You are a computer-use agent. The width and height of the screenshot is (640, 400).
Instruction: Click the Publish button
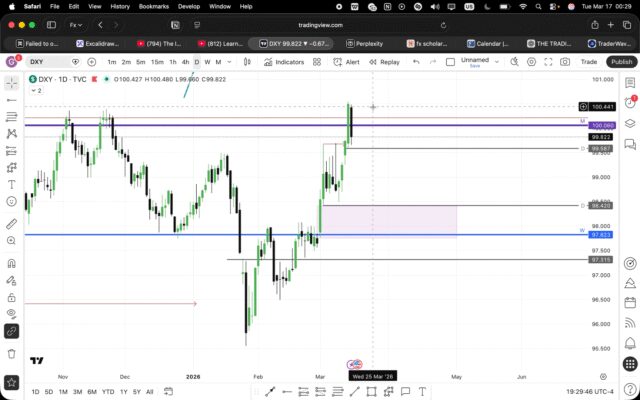pyautogui.click(x=621, y=62)
